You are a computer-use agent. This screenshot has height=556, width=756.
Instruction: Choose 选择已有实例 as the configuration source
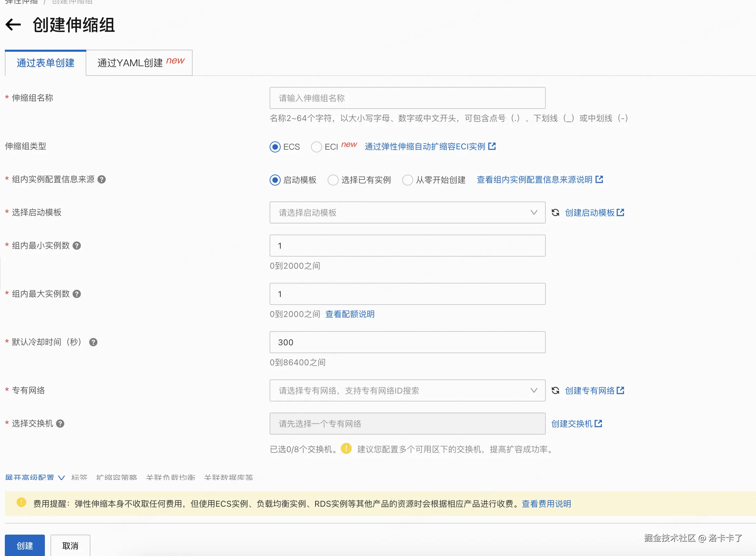[333, 180]
